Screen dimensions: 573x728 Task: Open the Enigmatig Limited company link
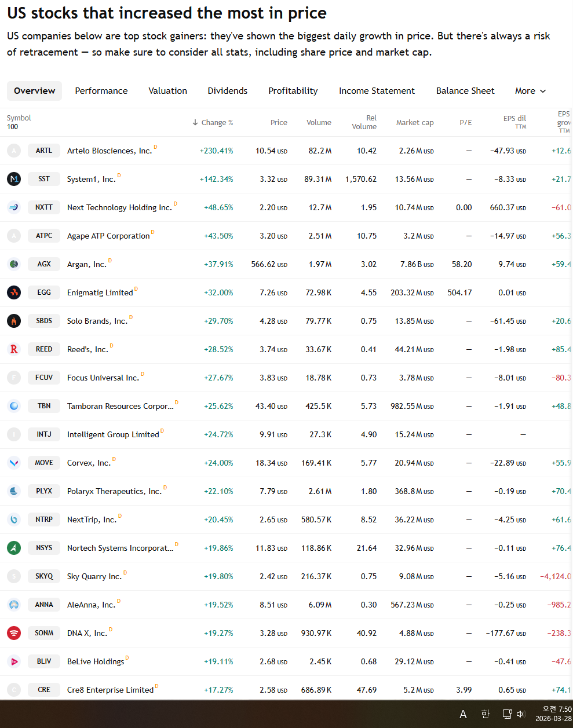pos(100,292)
